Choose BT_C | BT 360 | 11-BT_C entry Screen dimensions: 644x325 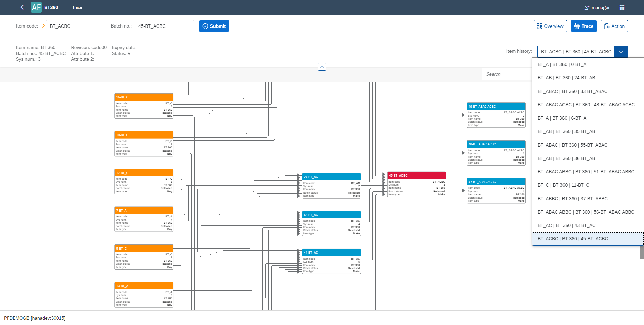tap(563, 185)
